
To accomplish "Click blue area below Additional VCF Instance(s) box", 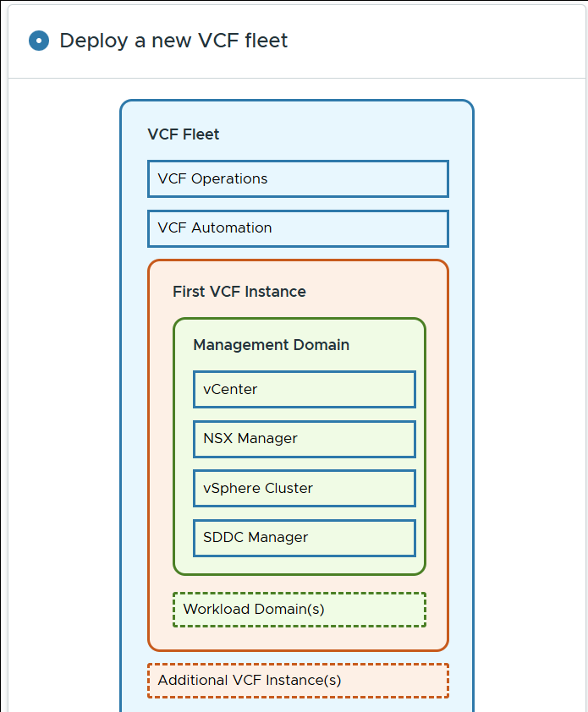I will point(298,705).
